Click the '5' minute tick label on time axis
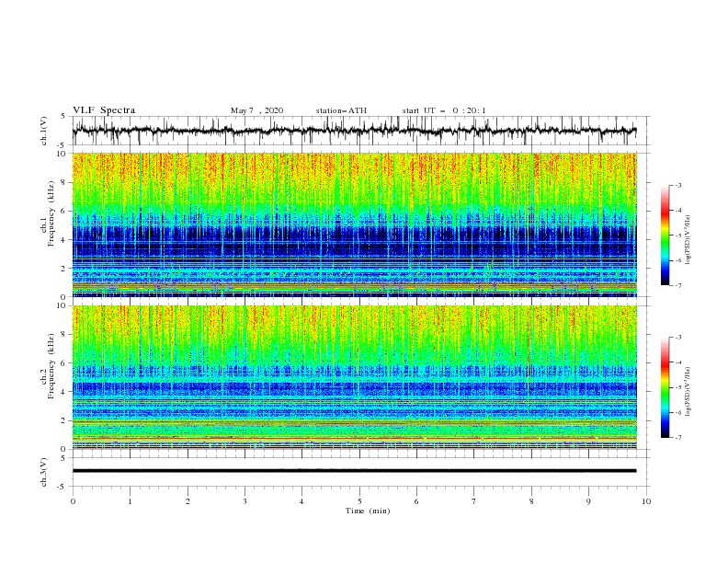The height and width of the screenshot is (563, 728). 359,501
